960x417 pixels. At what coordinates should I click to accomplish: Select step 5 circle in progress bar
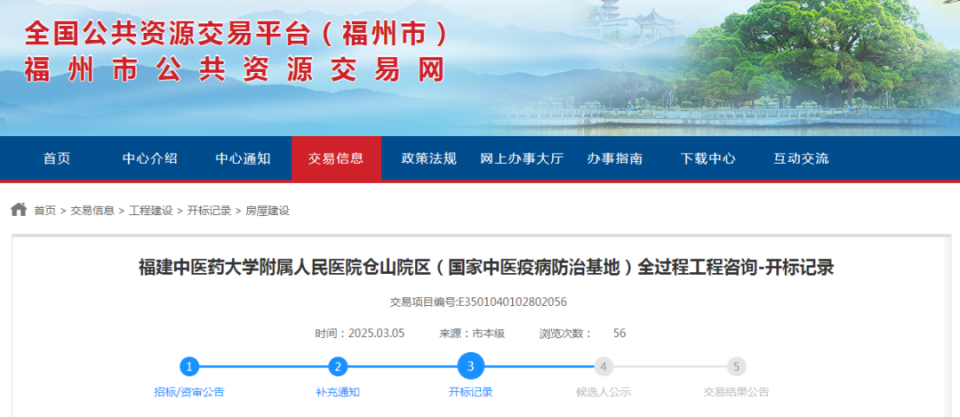click(x=737, y=367)
